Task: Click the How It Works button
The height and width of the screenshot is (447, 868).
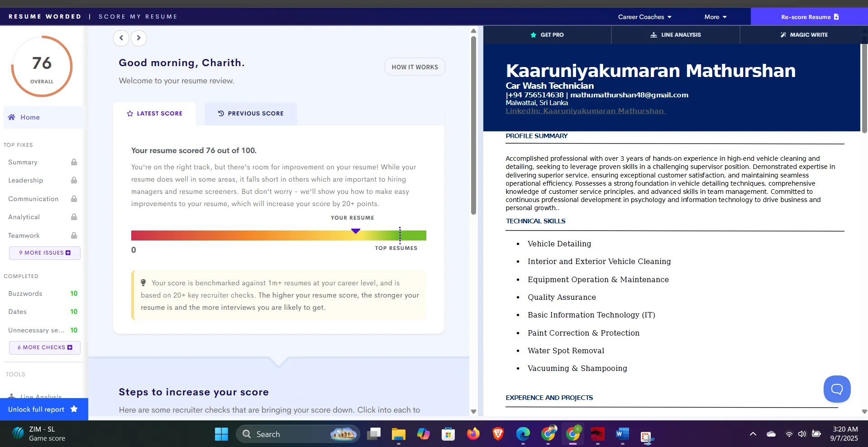Action: pos(415,67)
